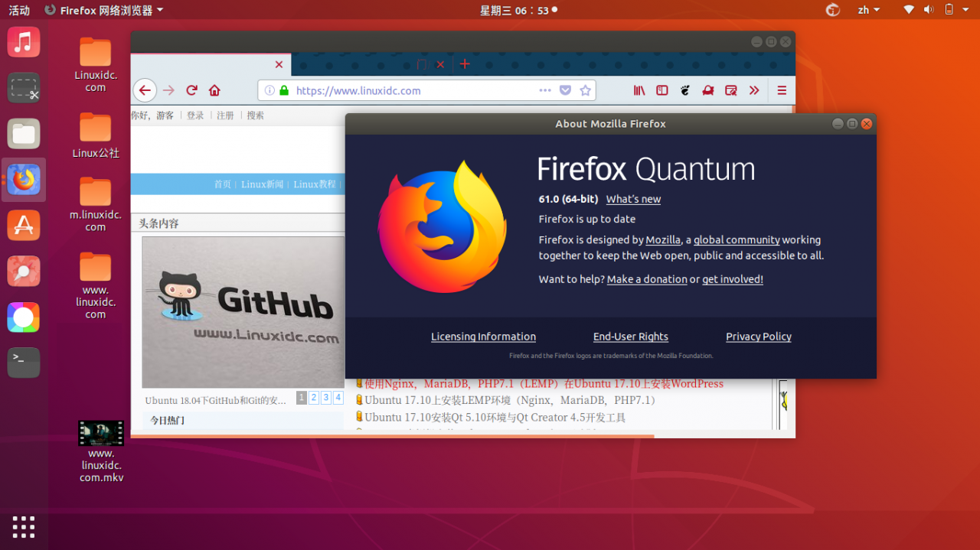Click 搜索 link on the webpage
The height and width of the screenshot is (550, 980).
[x=256, y=116]
